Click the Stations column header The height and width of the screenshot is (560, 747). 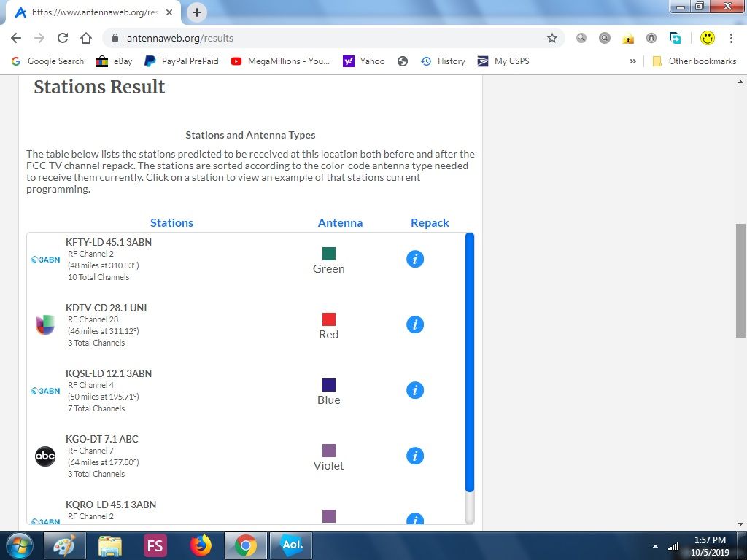[x=171, y=223]
